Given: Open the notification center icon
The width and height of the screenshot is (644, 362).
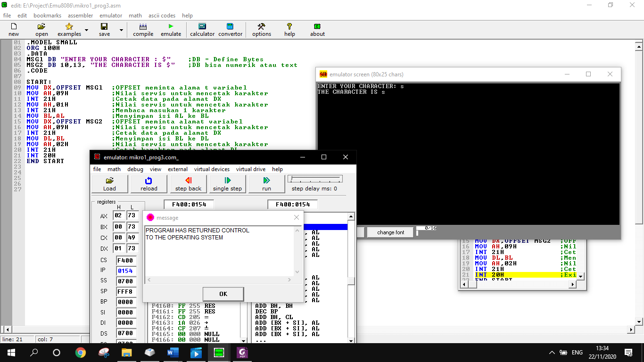Looking at the screenshot, I should click(x=628, y=352).
